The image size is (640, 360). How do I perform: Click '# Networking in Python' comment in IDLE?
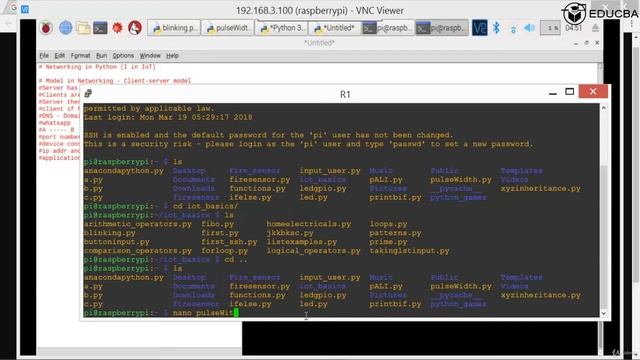[97, 67]
